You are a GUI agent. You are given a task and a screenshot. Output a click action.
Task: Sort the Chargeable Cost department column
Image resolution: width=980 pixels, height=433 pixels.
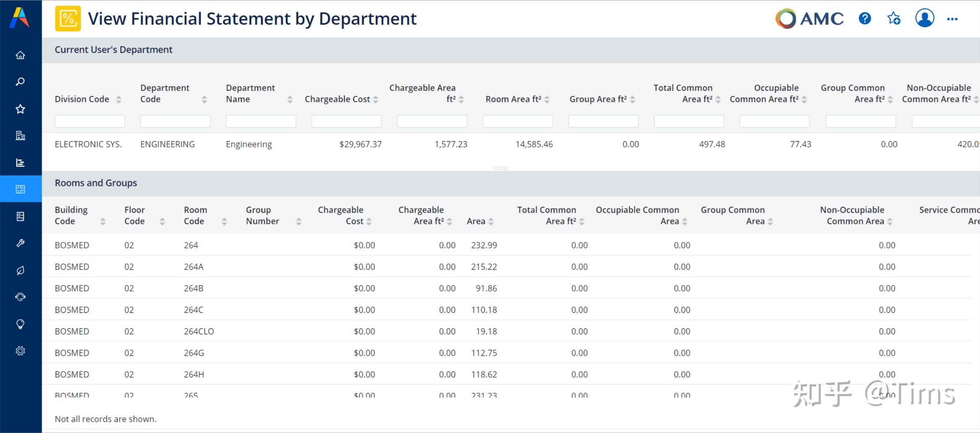(x=376, y=99)
